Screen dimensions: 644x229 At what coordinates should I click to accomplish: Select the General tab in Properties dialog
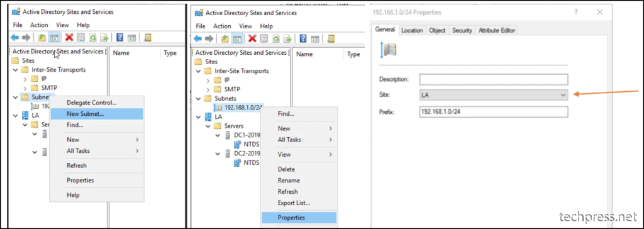point(385,30)
